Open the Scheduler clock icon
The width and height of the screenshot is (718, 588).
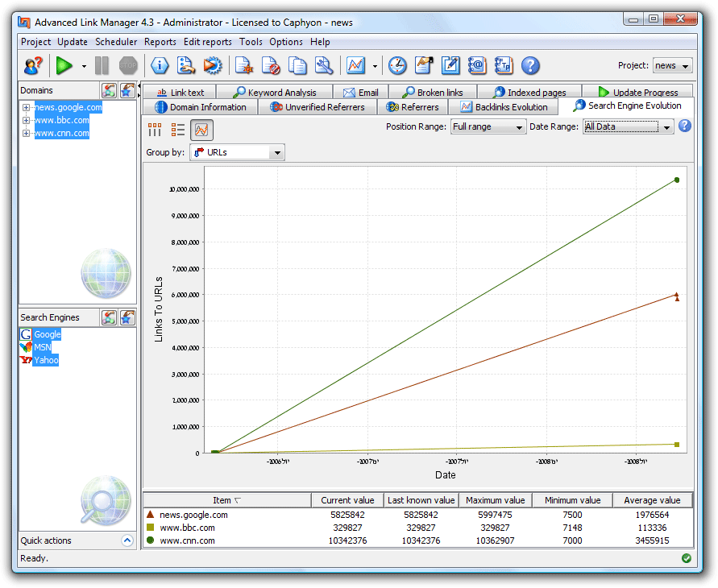click(x=398, y=65)
